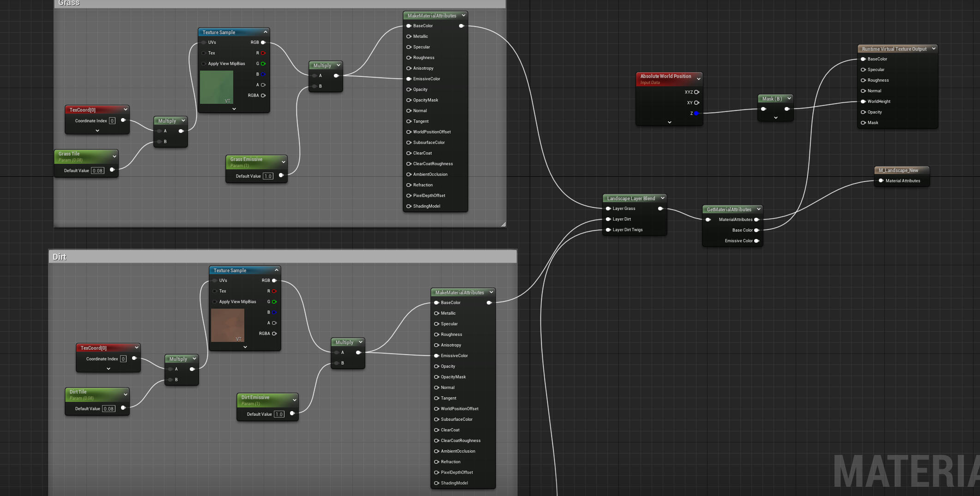
Task: Click the WorldHeight input pin on Runtime Virtual Texture Output
Action: [863, 102]
